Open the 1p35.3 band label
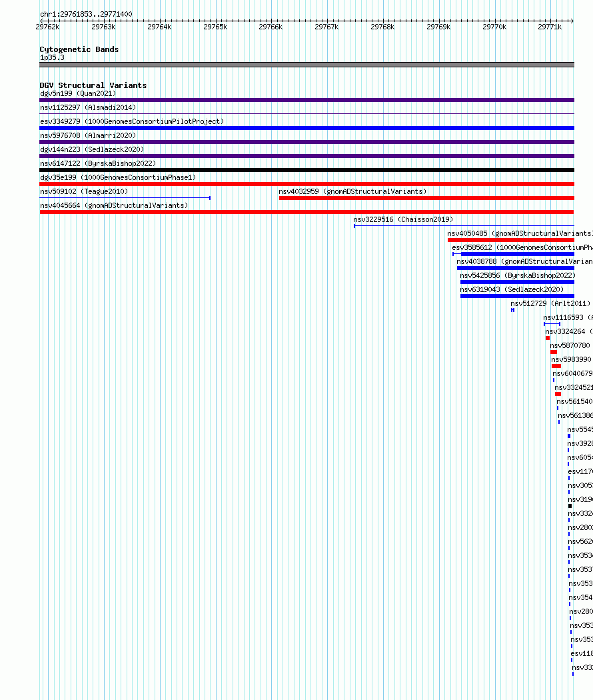 pyautogui.click(x=52, y=57)
